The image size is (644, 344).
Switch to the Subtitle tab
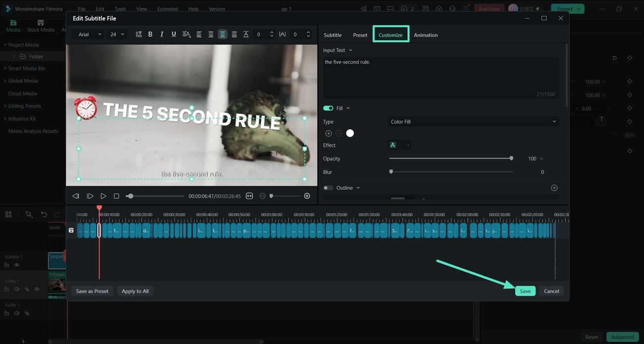[x=332, y=35]
